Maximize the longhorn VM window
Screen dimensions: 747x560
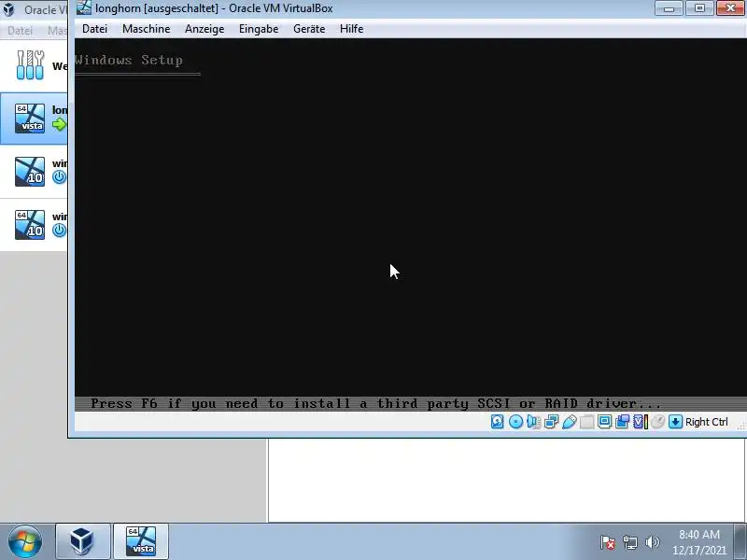click(699, 8)
